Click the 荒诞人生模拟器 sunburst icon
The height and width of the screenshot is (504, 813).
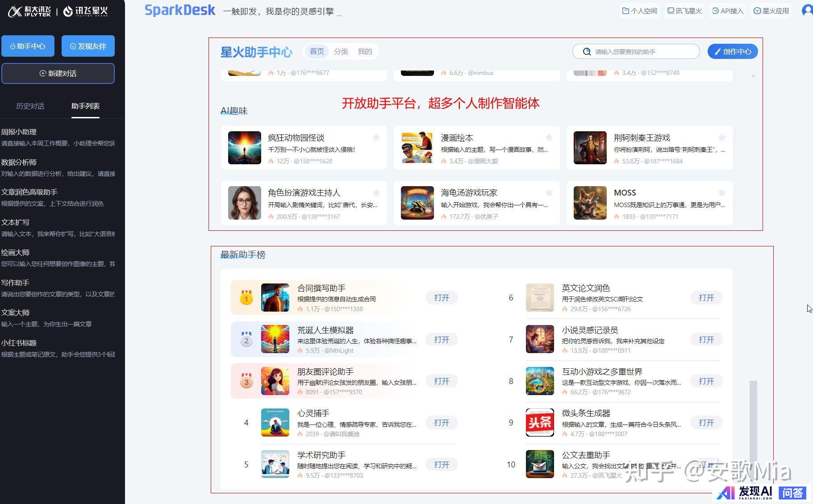275,339
